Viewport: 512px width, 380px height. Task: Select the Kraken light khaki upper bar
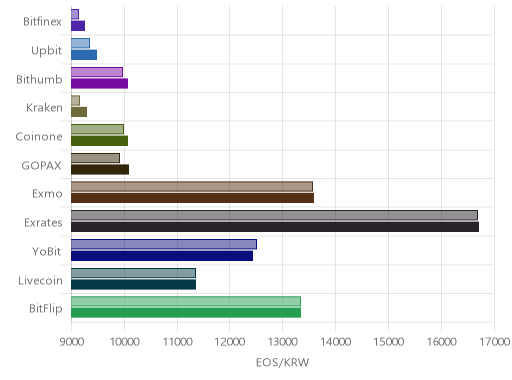tap(75, 100)
